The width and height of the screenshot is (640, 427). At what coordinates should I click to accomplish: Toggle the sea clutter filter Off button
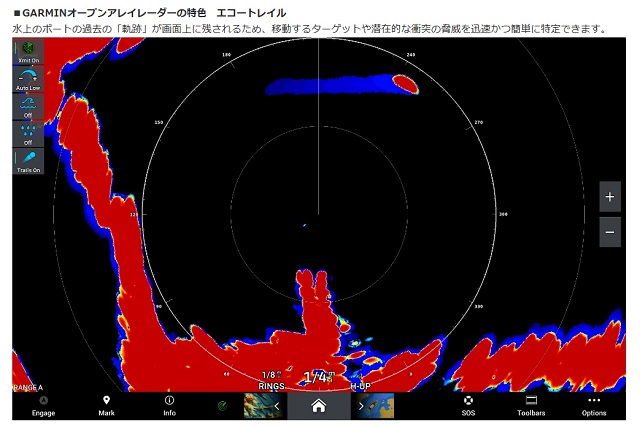click(28, 107)
